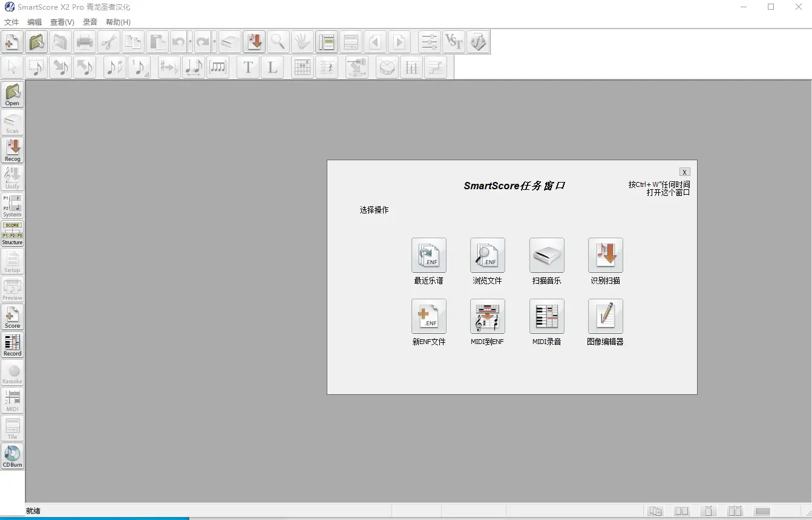Choose MIDI到ENF in the task window
812x520 pixels.
488,316
